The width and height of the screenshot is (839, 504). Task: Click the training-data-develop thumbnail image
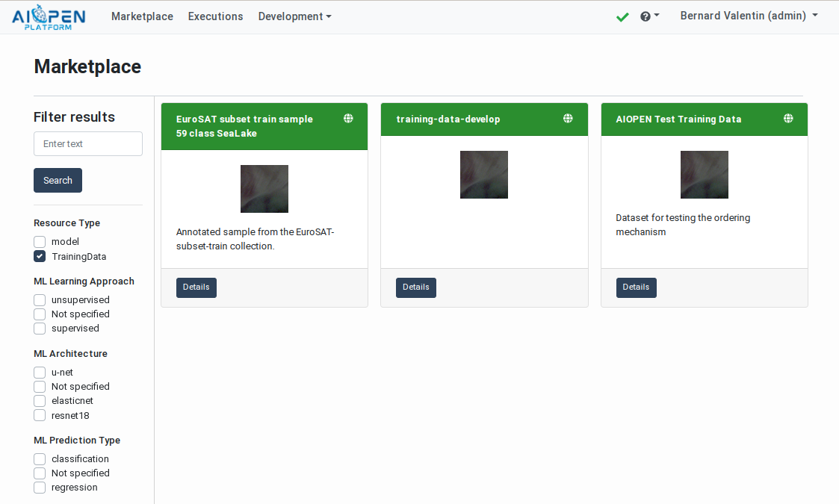click(483, 175)
